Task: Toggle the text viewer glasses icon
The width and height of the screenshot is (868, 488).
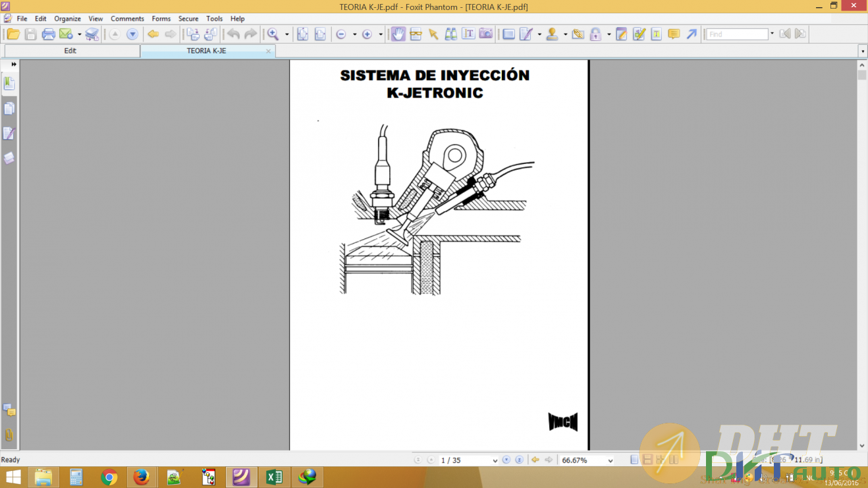Action: point(416,34)
